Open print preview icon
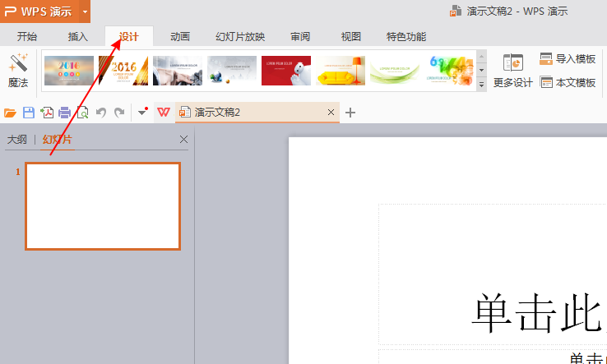 tap(82, 113)
